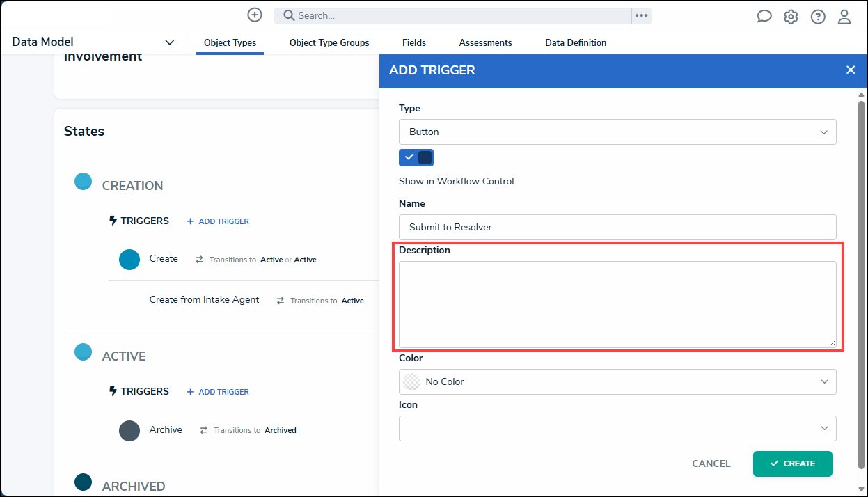Open the help question mark icon
Screen dimensions: 868x497
(x=818, y=17)
